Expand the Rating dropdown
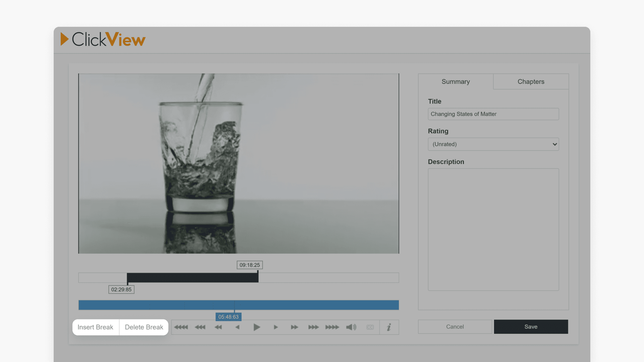This screenshot has width=644, height=362. click(x=493, y=144)
